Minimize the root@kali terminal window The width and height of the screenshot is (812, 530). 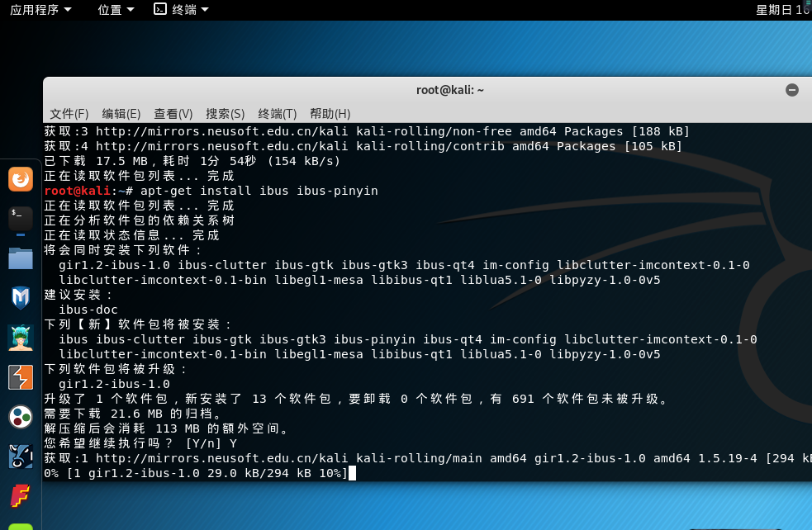(792, 90)
